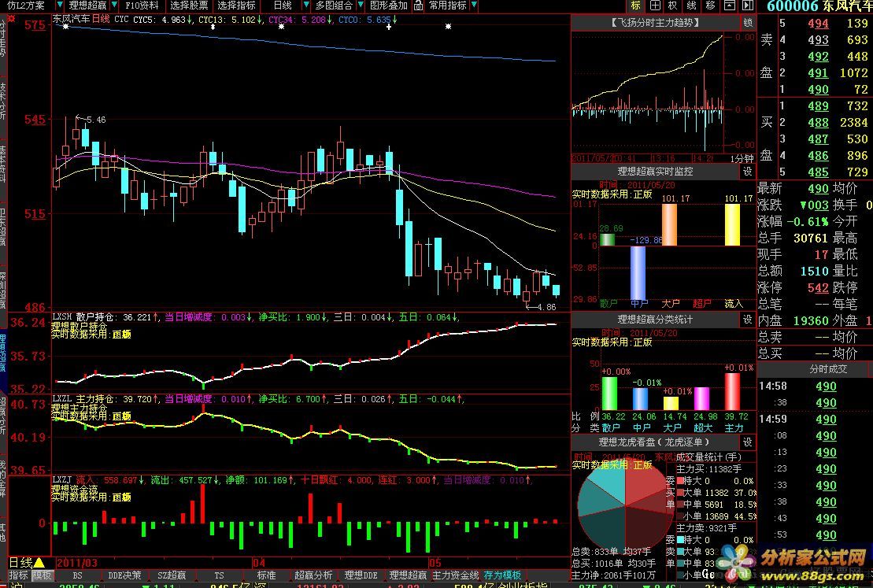Click 设 button on 理想超赢分类统计 panel
This screenshot has width=873, height=588.
[748, 320]
